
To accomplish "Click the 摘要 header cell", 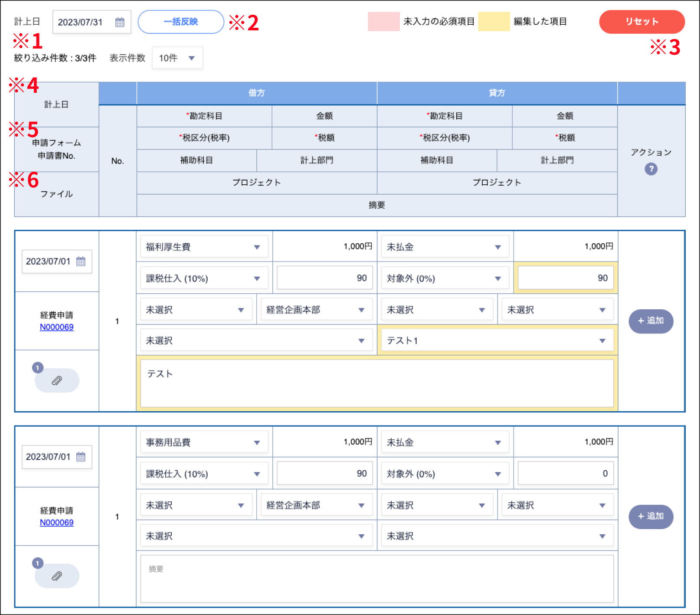I will click(x=377, y=205).
